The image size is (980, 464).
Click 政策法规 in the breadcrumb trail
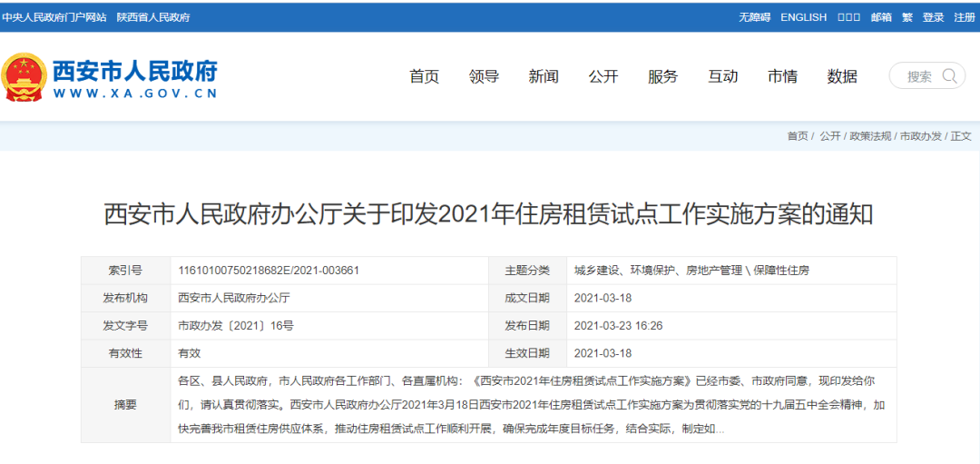869,136
